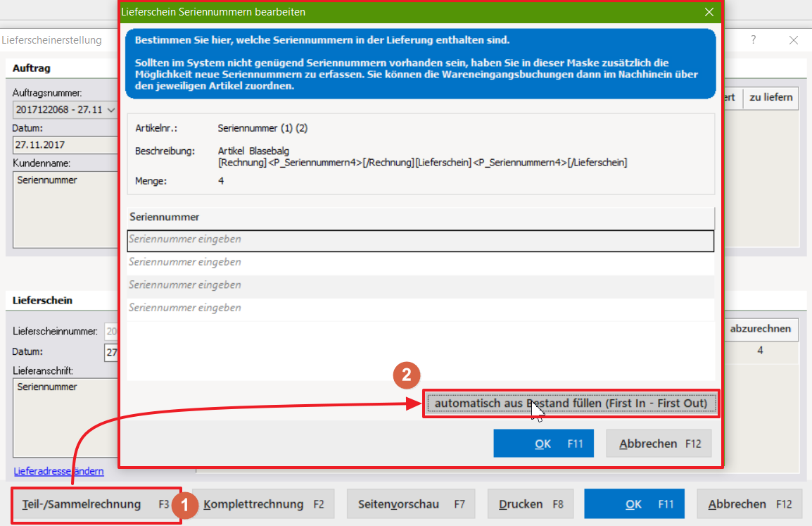The height and width of the screenshot is (526, 812).
Task: Open the Lieferadresse ändern link
Action: pyautogui.click(x=58, y=471)
